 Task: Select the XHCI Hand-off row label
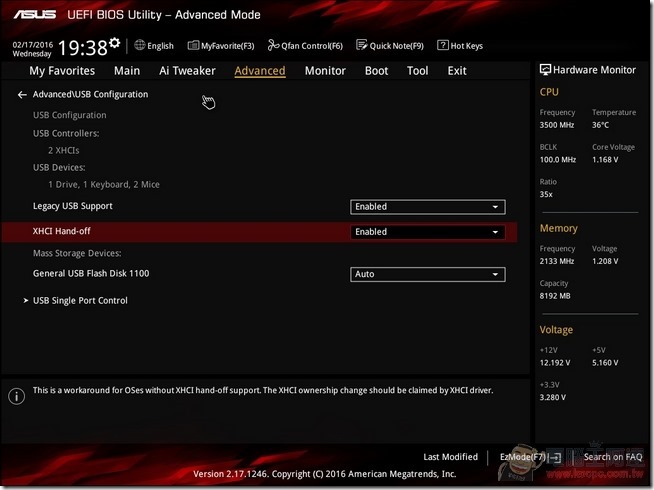(x=62, y=231)
